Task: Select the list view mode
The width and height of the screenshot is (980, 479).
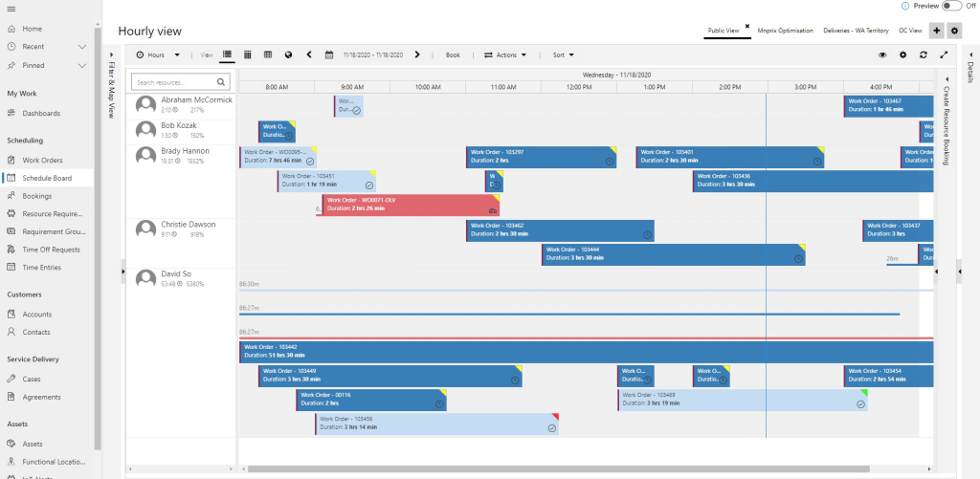Action: 227,54
